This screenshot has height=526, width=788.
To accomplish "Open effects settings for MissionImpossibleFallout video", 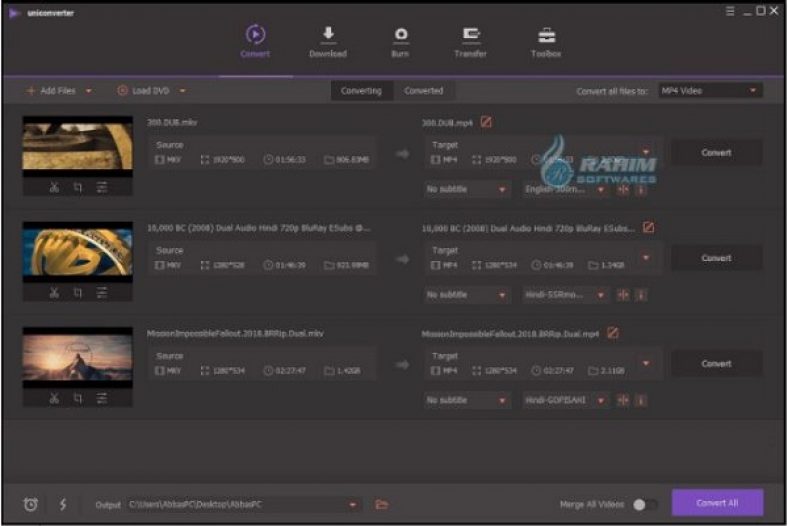I will tap(102, 398).
